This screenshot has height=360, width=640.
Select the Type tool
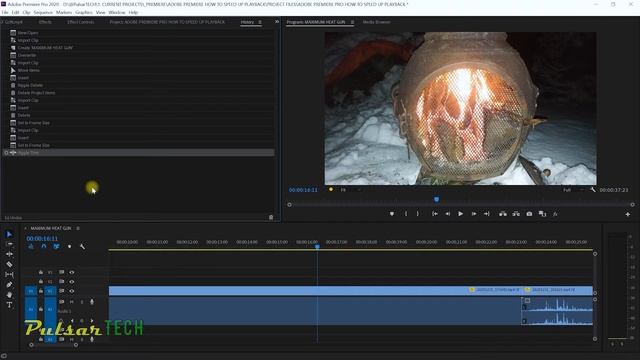click(x=9, y=305)
